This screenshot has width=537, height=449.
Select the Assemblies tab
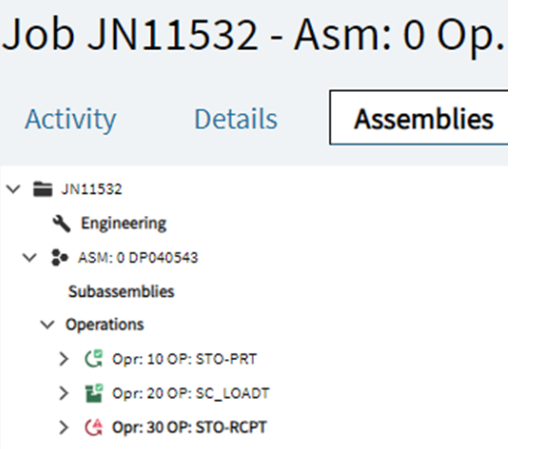pyautogui.click(x=419, y=118)
